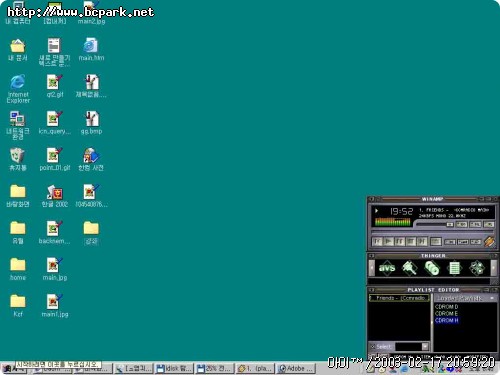This screenshot has width=500, height=375.
Task: Select the 새로 만들기 text document icon
Action: 54,52
